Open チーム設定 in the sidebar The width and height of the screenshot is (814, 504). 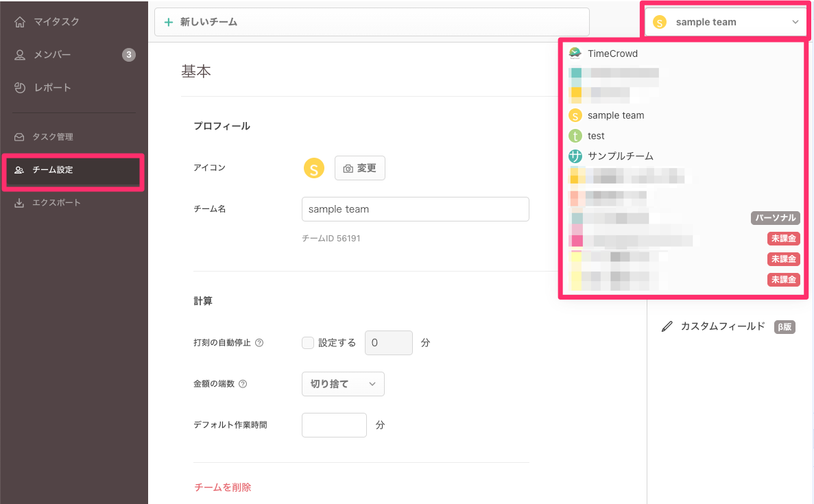click(x=73, y=170)
